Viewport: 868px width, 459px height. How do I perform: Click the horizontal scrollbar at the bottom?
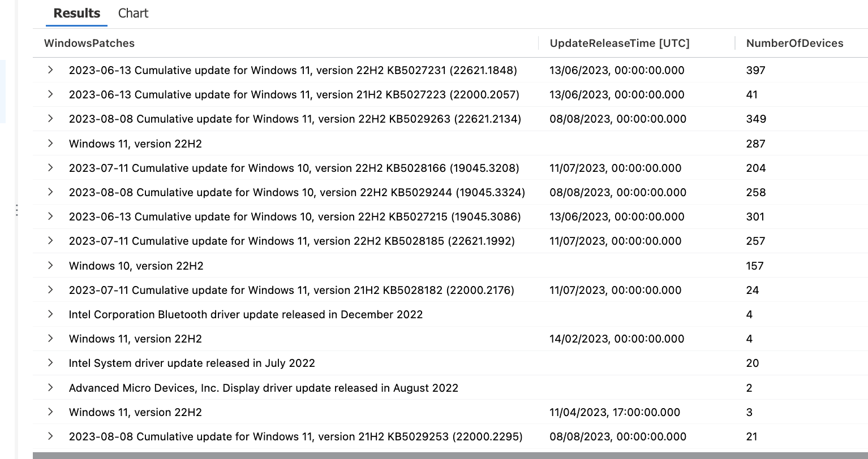click(447, 454)
